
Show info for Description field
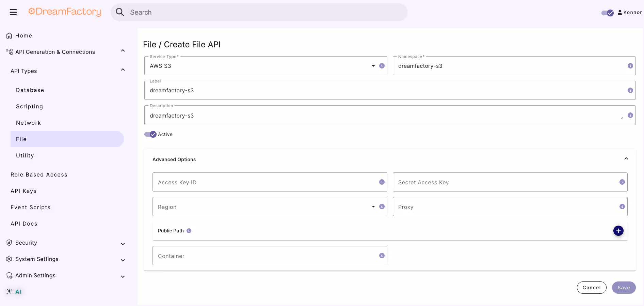(x=630, y=115)
